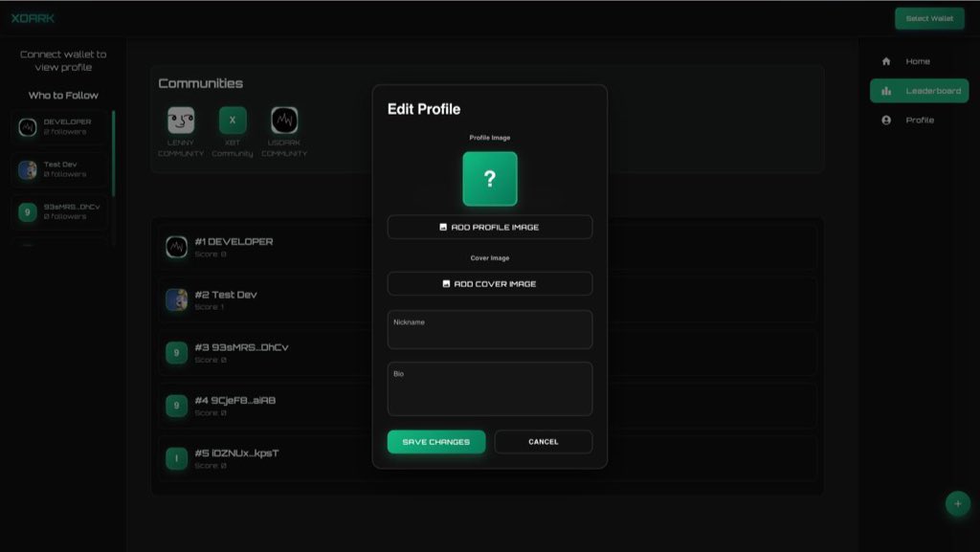The width and height of the screenshot is (980, 552).
Task: Open the USDARK Community icon
Action: tap(284, 120)
